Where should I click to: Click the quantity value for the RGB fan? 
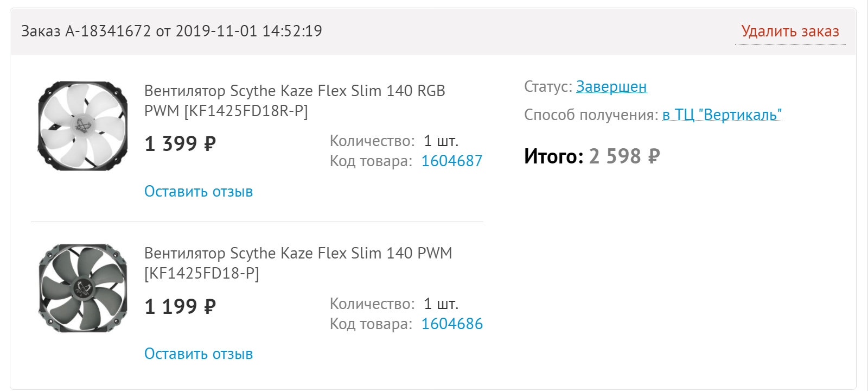tap(441, 141)
